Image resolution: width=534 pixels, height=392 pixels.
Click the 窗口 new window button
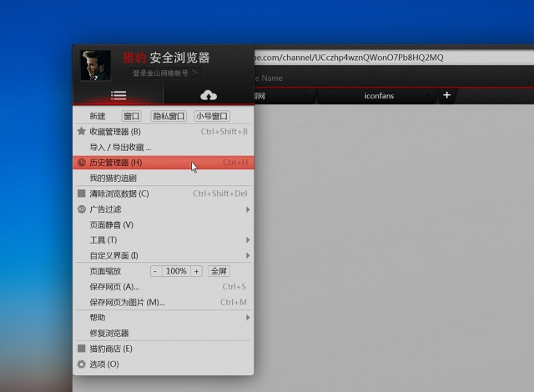[131, 116]
